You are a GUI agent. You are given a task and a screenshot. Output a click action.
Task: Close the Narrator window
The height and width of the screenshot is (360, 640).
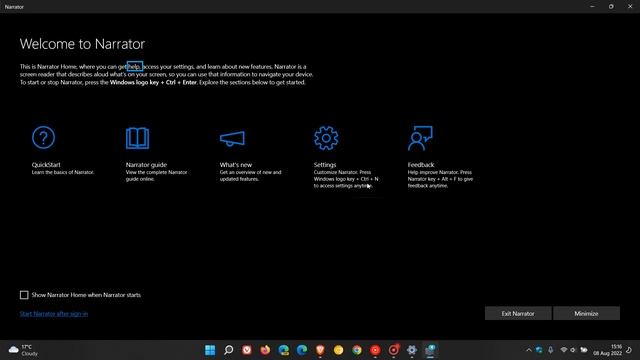tap(630, 7)
